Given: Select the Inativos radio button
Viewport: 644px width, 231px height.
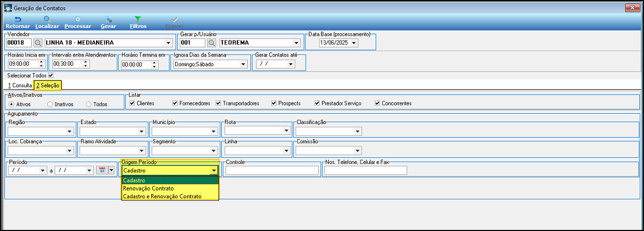Looking at the screenshot, I should coord(50,104).
